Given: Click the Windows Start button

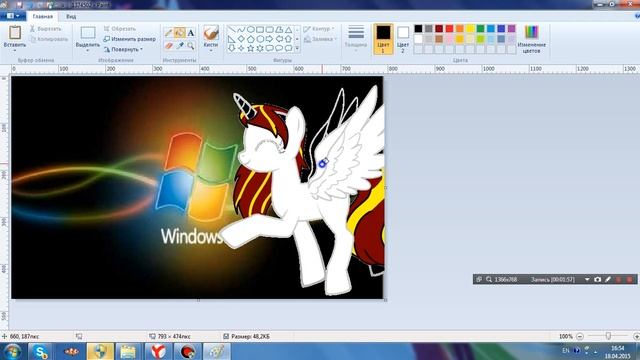Looking at the screenshot, I should tap(13, 351).
